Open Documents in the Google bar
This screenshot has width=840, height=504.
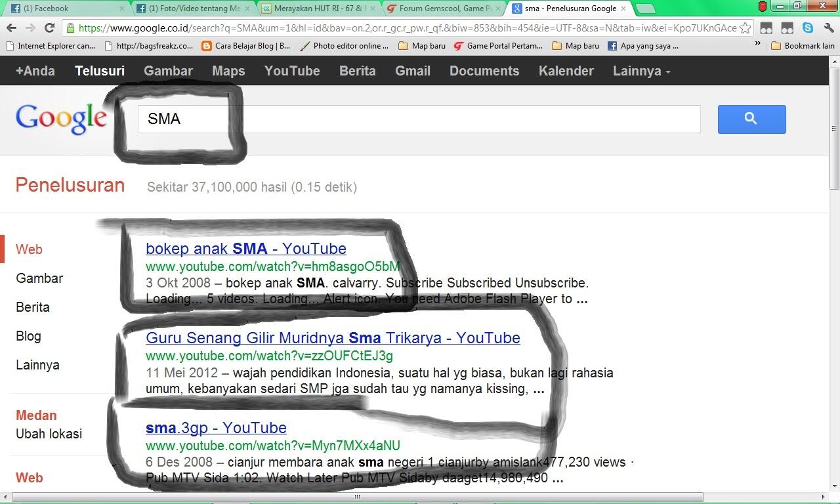(x=484, y=71)
